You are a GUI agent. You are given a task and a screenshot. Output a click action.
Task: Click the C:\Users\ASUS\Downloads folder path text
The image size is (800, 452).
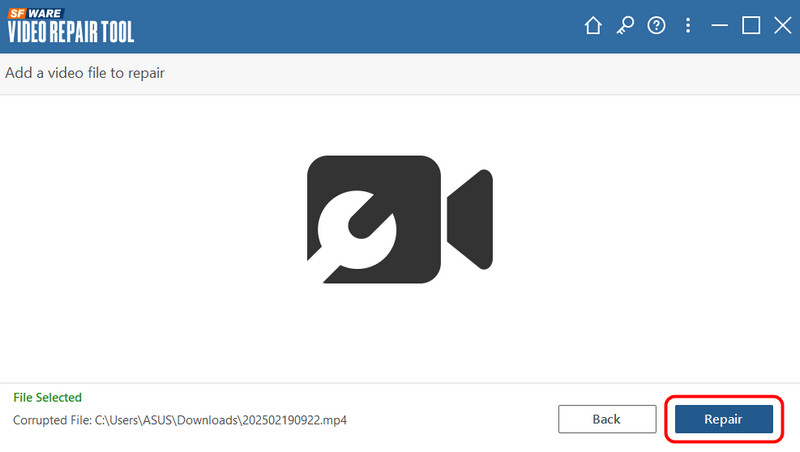point(167,419)
